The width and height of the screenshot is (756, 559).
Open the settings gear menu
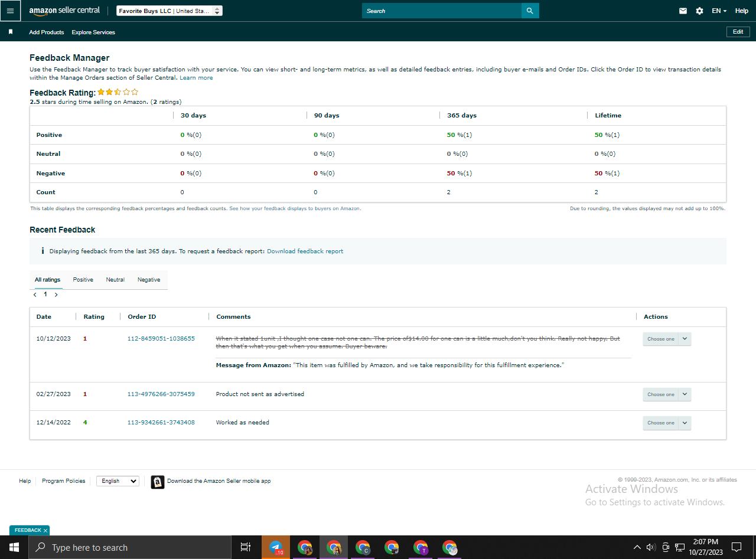pos(699,11)
